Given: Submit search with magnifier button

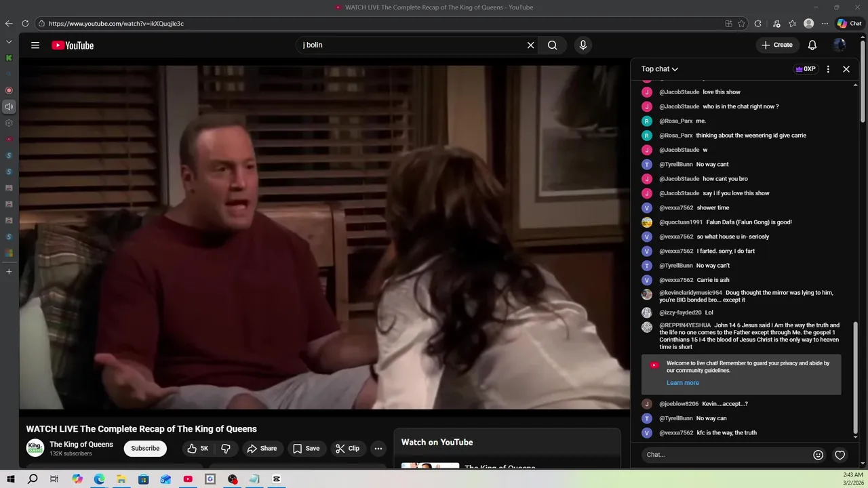Looking at the screenshot, I should [x=553, y=45].
